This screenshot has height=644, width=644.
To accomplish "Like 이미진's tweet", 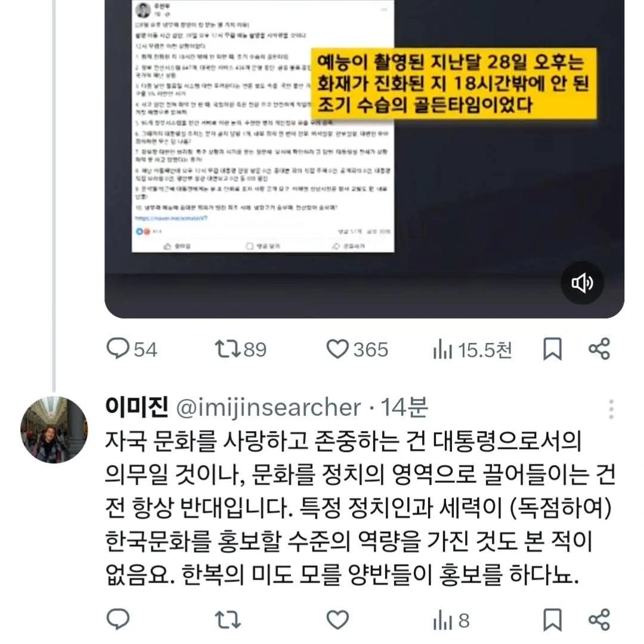I will pos(338,620).
